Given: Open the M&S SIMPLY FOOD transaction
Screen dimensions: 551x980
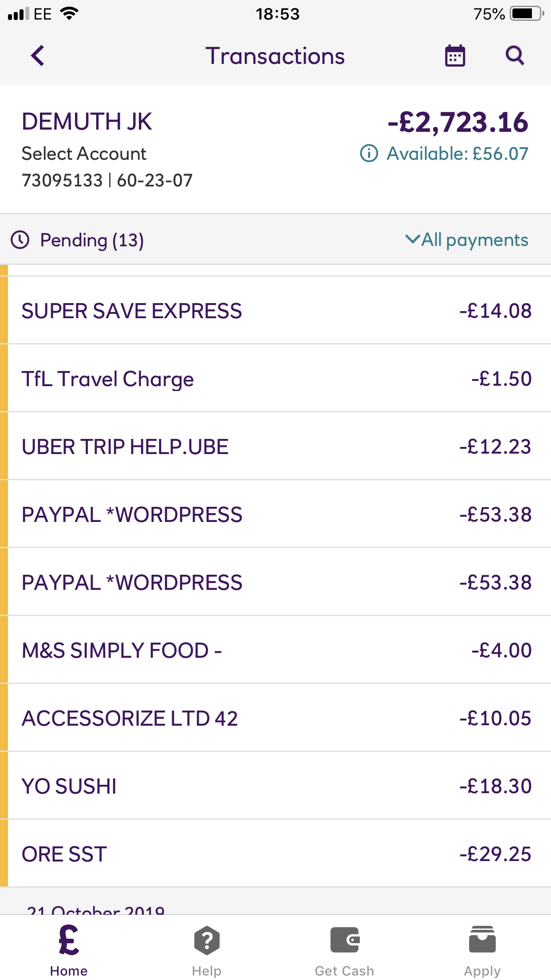Looking at the screenshot, I should (275, 650).
